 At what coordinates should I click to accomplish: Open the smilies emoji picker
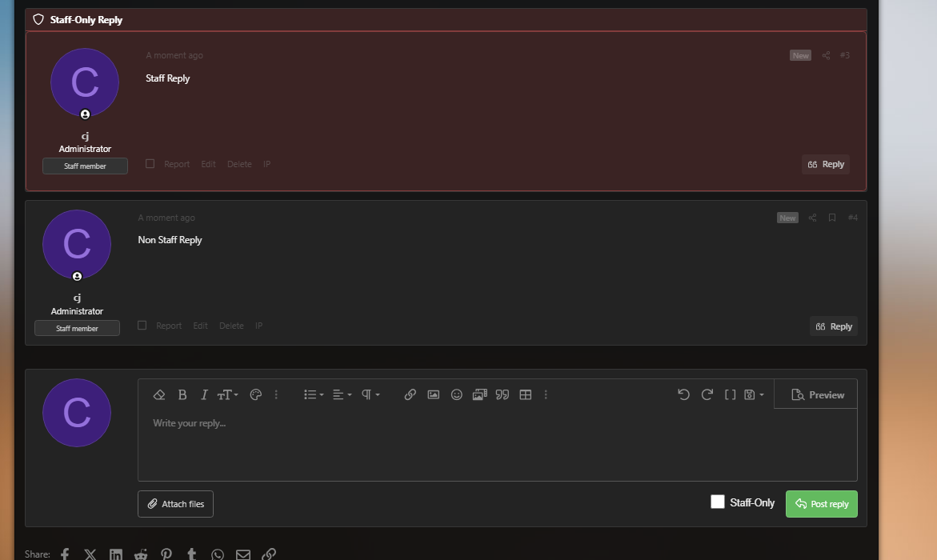point(457,394)
